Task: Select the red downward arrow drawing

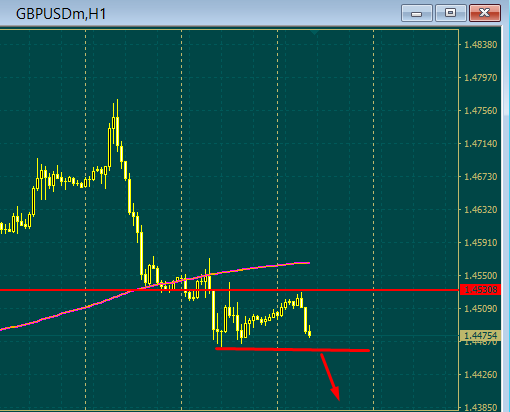Action: point(330,377)
